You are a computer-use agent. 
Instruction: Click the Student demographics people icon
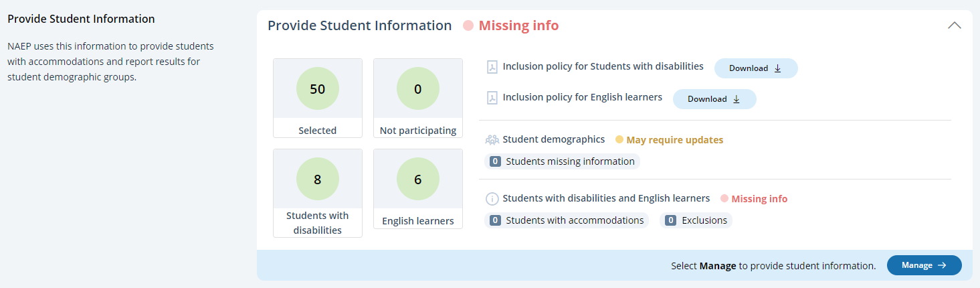click(492, 140)
